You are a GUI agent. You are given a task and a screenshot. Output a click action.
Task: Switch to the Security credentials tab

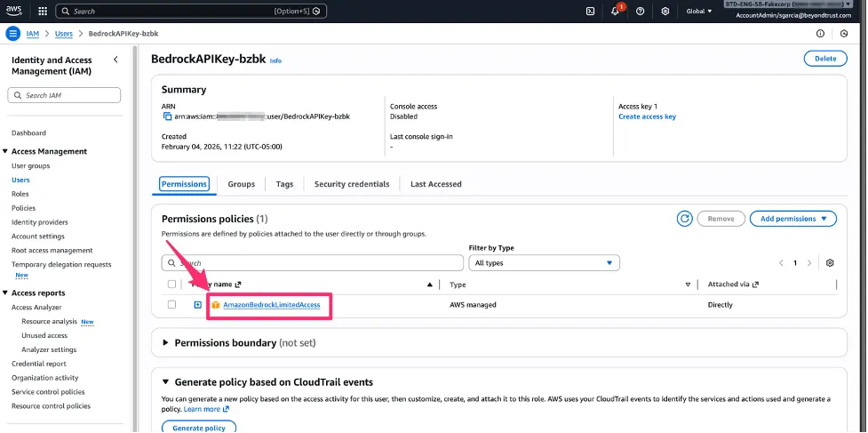coord(352,184)
